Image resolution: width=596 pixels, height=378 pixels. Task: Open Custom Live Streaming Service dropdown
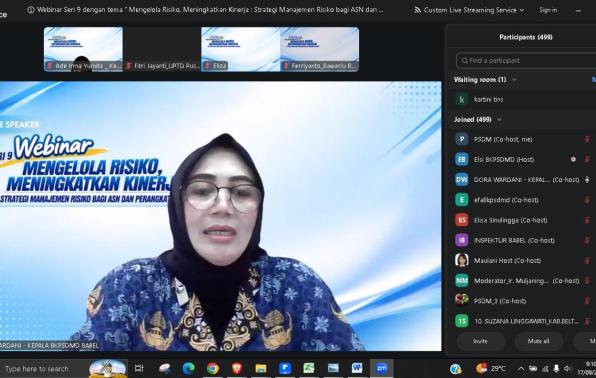point(469,10)
